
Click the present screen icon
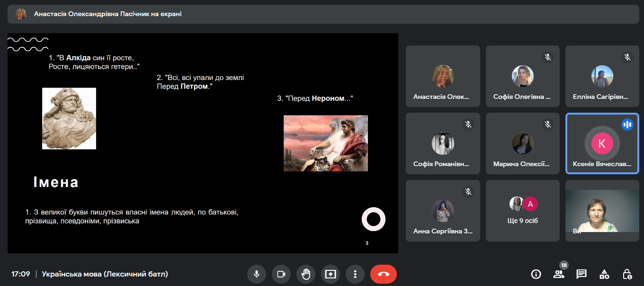[330, 274]
